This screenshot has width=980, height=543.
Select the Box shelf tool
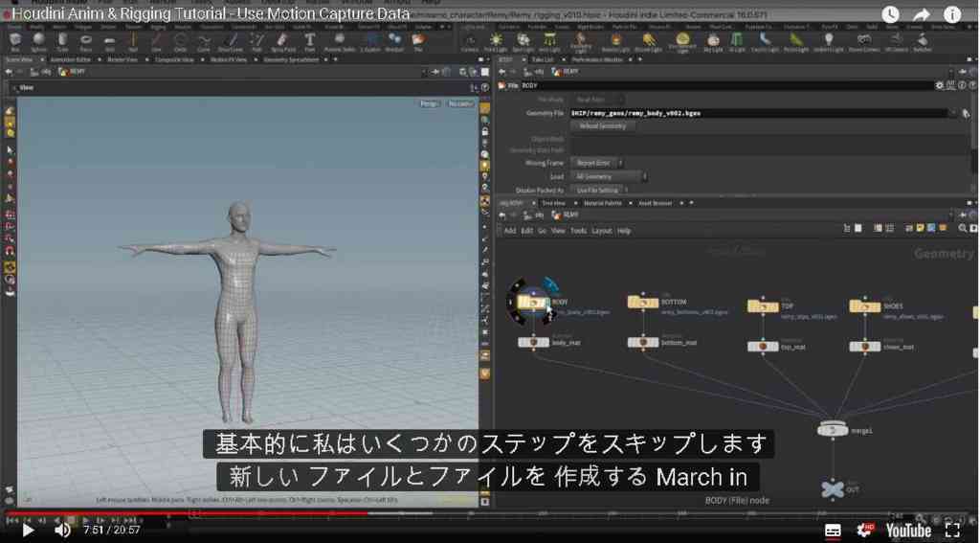(x=15, y=42)
